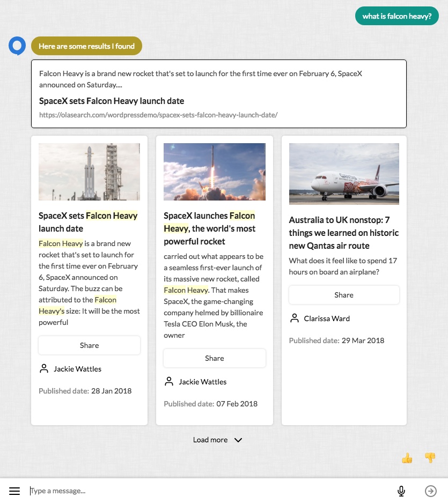
Task: Click author icon in SpaceX sets card
Action: (x=44, y=369)
